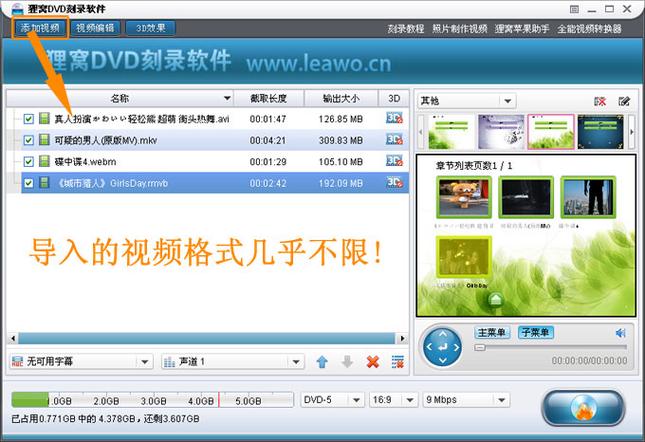Click duration 00:01:47 of the avi file
This screenshot has height=442, width=645.
(268, 119)
